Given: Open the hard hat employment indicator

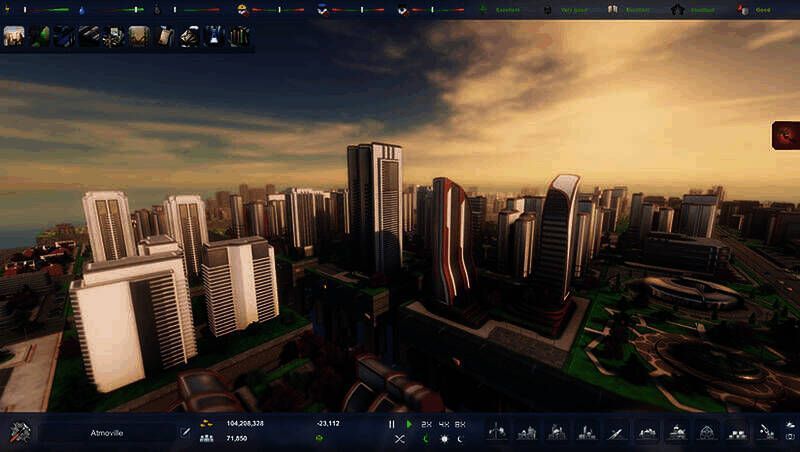Looking at the screenshot, I should click(x=242, y=9).
